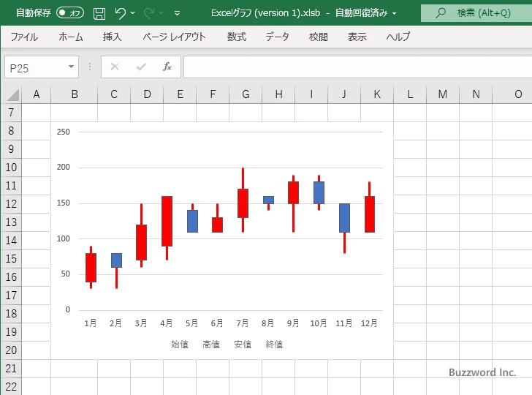This screenshot has width=532, height=395.
Task: Open the ファイル menu
Action: click(24, 37)
